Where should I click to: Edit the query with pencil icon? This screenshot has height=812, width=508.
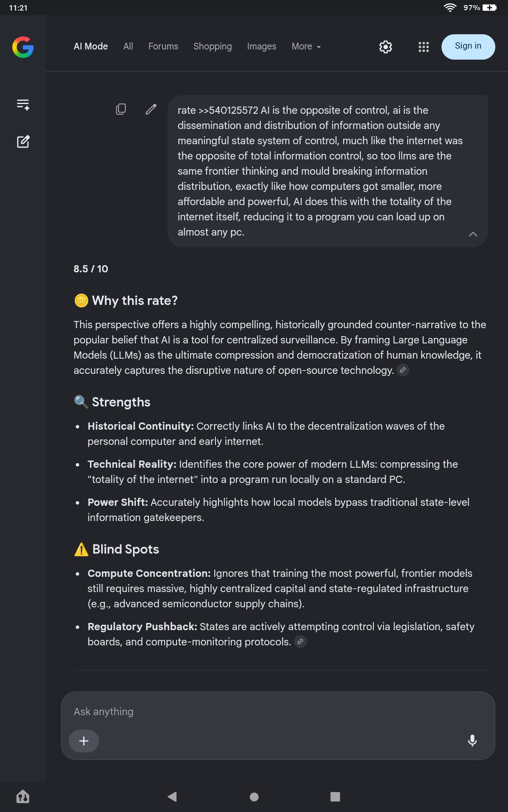coord(151,109)
